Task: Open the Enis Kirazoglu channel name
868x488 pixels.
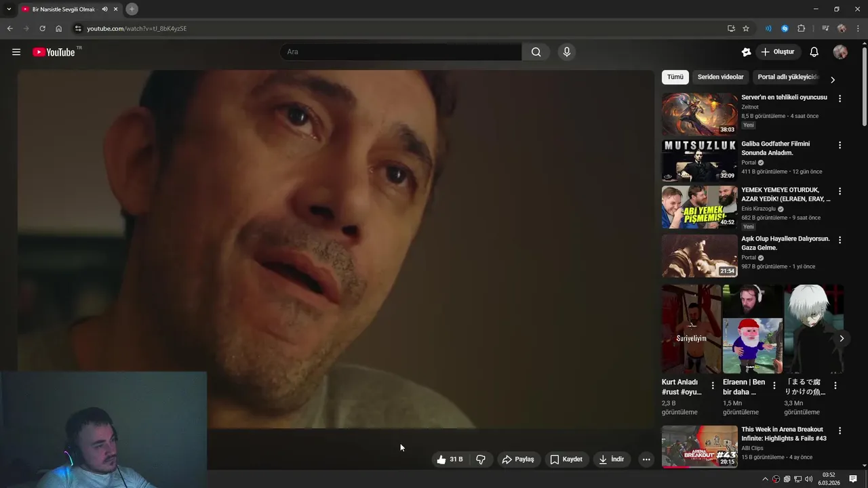Action: point(758,209)
